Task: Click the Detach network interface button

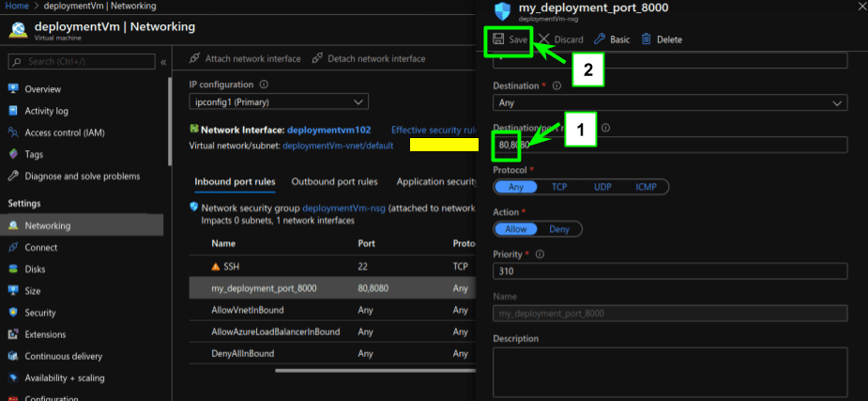Action: click(x=369, y=58)
